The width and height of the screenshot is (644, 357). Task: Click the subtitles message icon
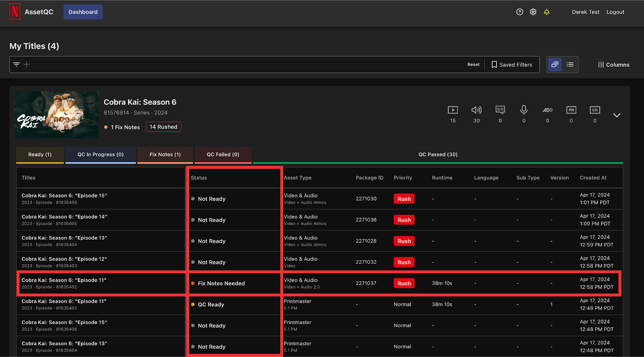coord(500,110)
